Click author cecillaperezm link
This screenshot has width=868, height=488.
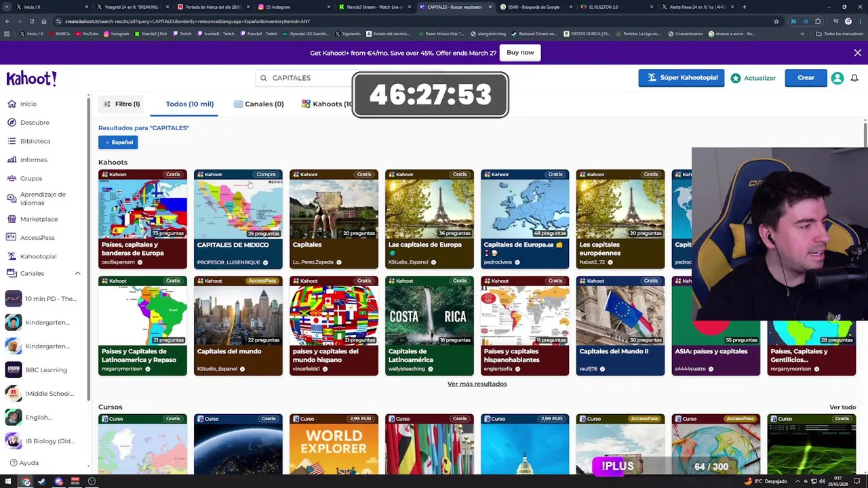click(118, 262)
